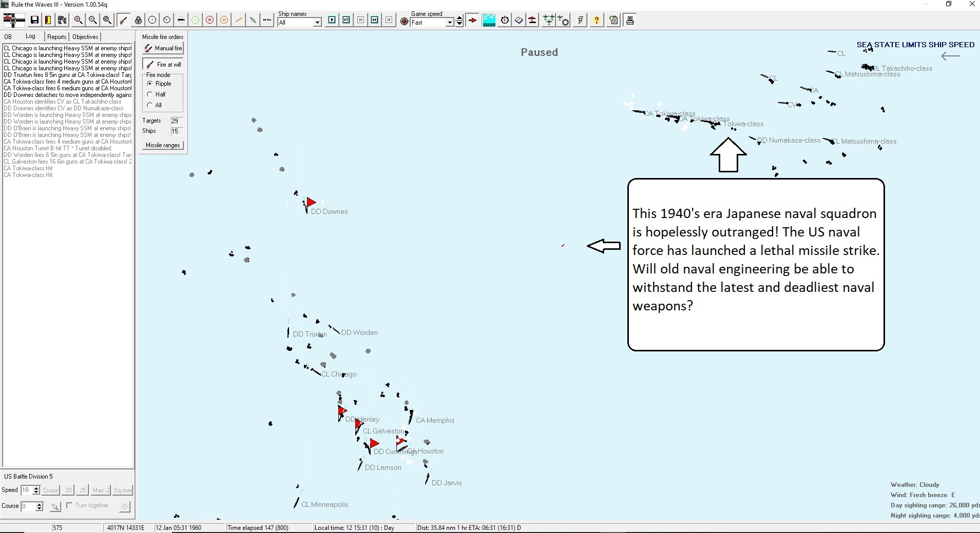The image size is (980, 533).
Task: Select Ripple fire mode
Action: [149, 83]
